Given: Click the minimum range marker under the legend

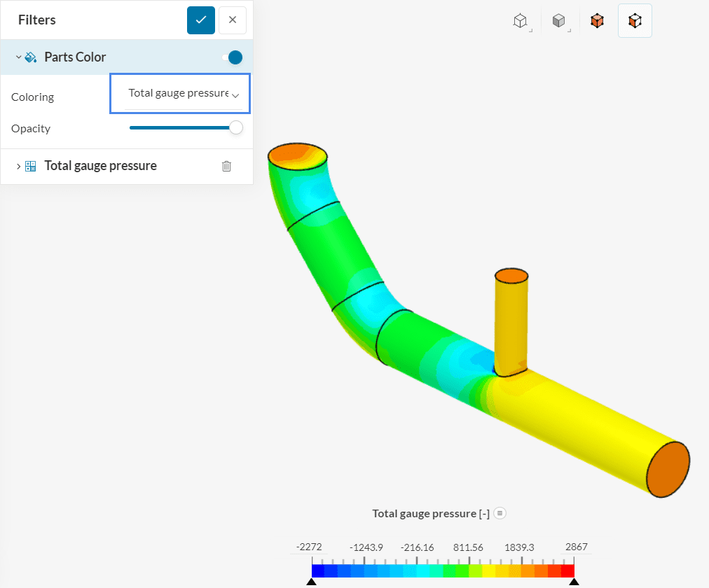Looking at the screenshot, I should coord(312,581).
